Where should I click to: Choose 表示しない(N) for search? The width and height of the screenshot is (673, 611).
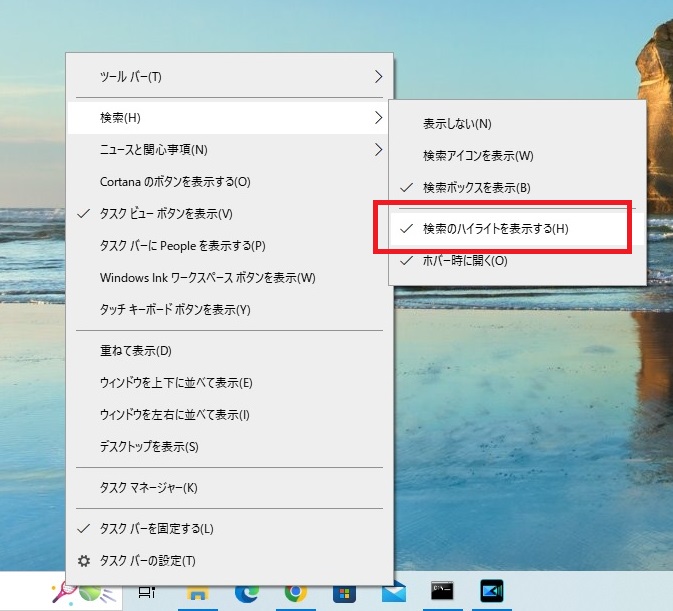pos(518,124)
